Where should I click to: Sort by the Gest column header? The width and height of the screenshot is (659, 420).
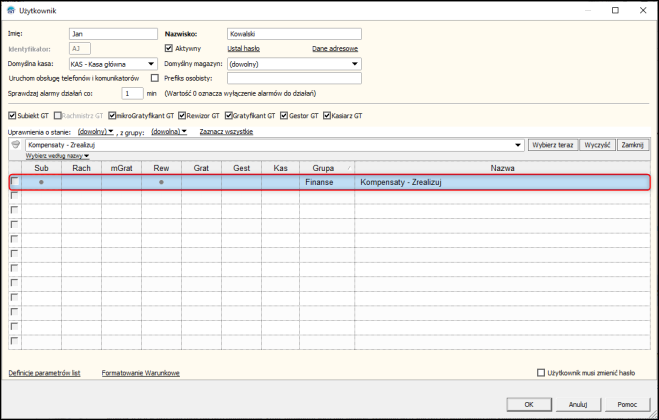coord(241,168)
